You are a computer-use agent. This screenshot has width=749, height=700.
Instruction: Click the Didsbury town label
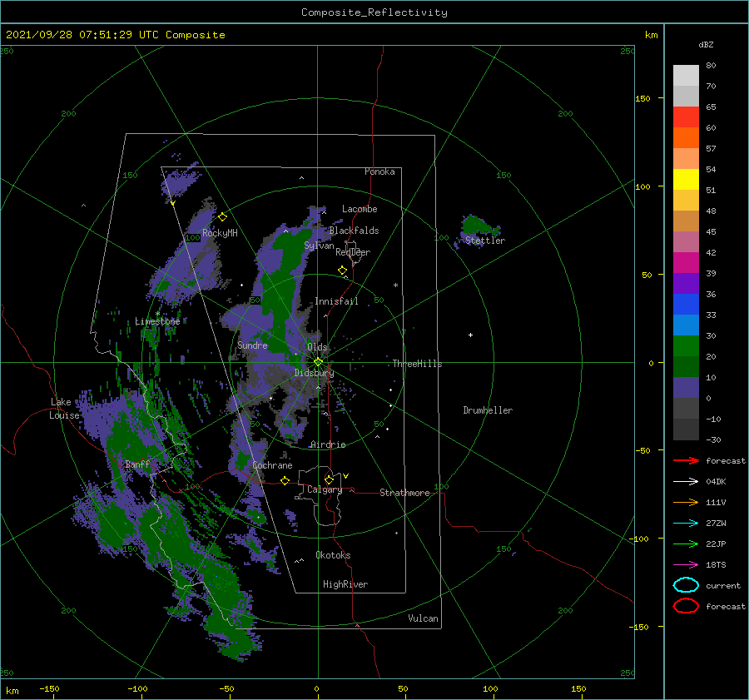click(314, 373)
